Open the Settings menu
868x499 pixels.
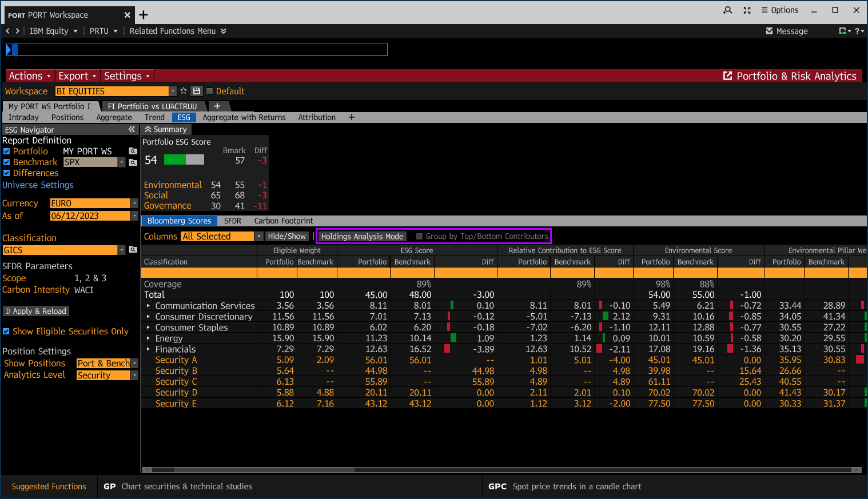(127, 76)
